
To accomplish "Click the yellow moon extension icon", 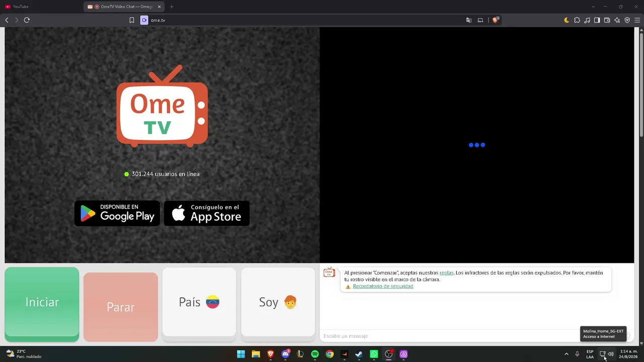I will click(x=567, y=20).
